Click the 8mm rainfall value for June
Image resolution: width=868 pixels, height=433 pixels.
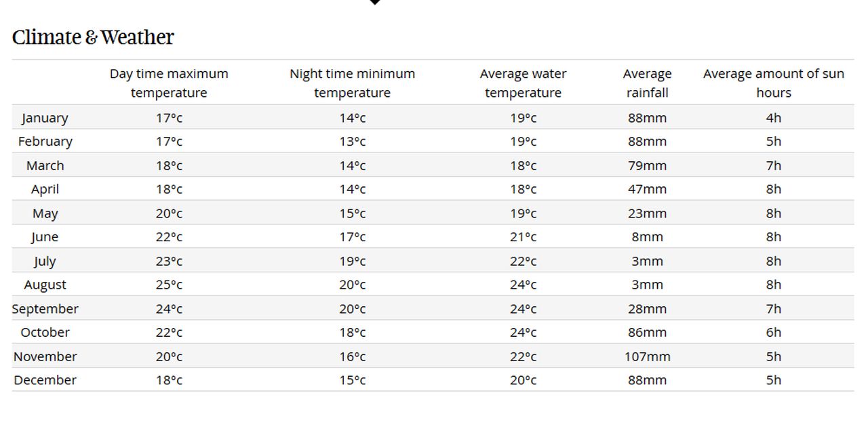(647, 237)
